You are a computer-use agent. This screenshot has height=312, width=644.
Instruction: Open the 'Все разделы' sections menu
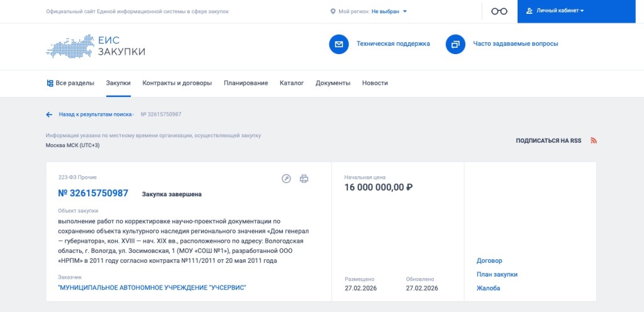tap(70, 83)
